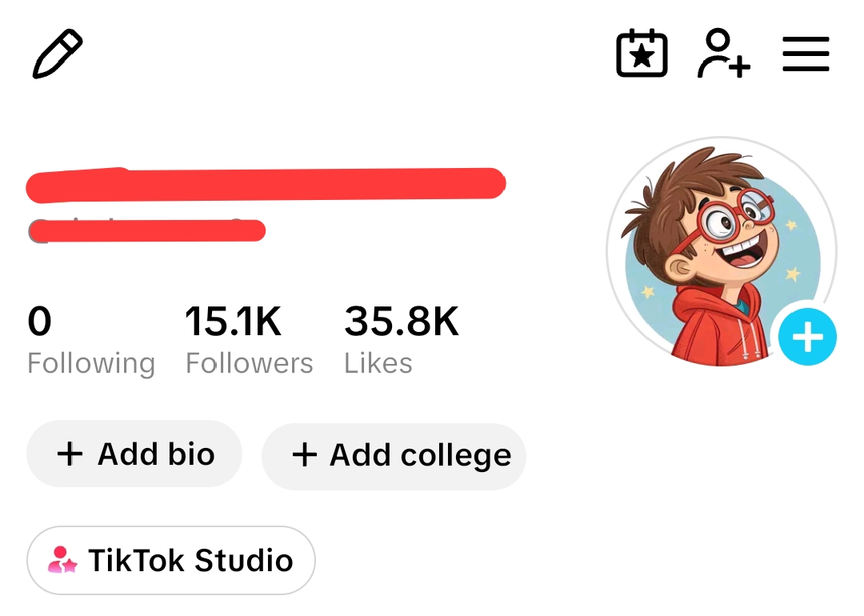Select the Add college button

click(394, 456)
